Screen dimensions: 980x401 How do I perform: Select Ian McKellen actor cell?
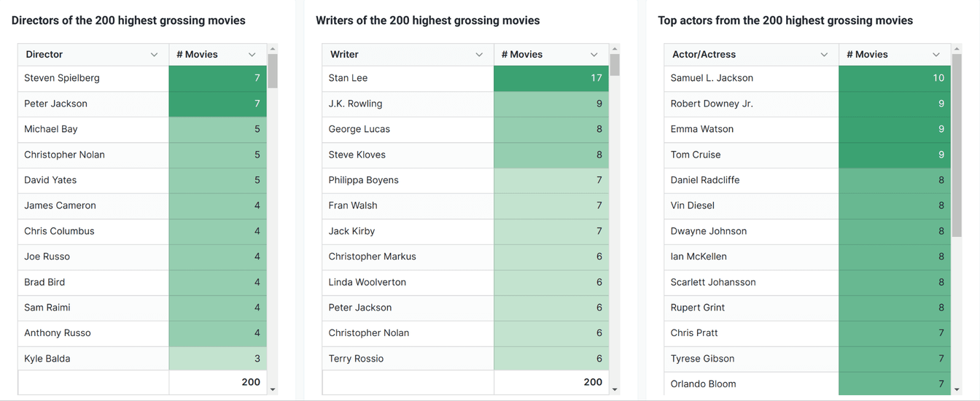[x=752, y=257]
